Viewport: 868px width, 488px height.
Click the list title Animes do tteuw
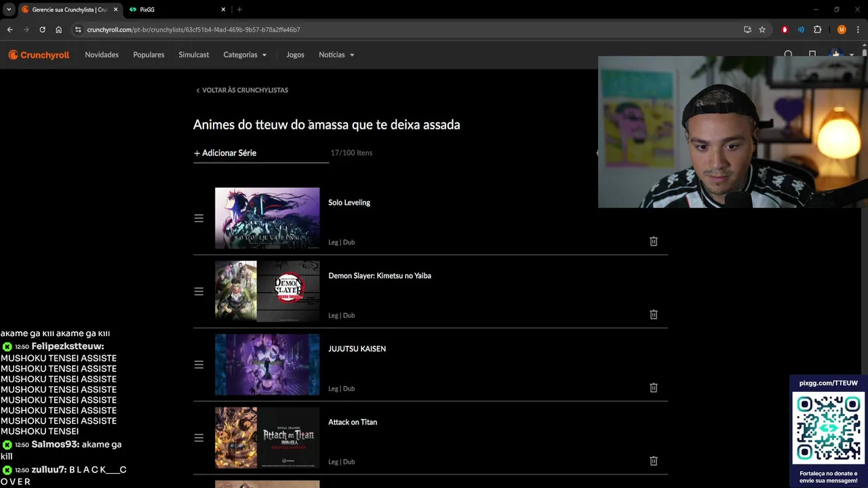pos(327,125)
